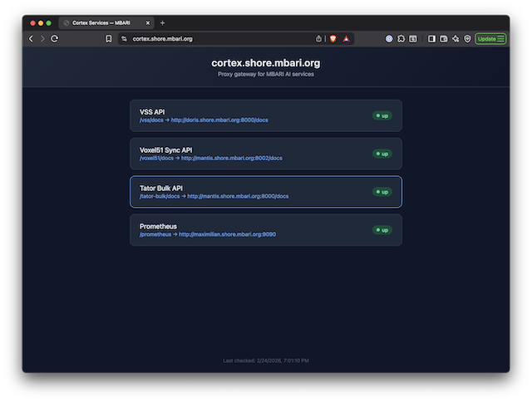Go forward with the browser forward arrow
The width and height of the screenshot is (532, 402).
(x=42, y=39)
